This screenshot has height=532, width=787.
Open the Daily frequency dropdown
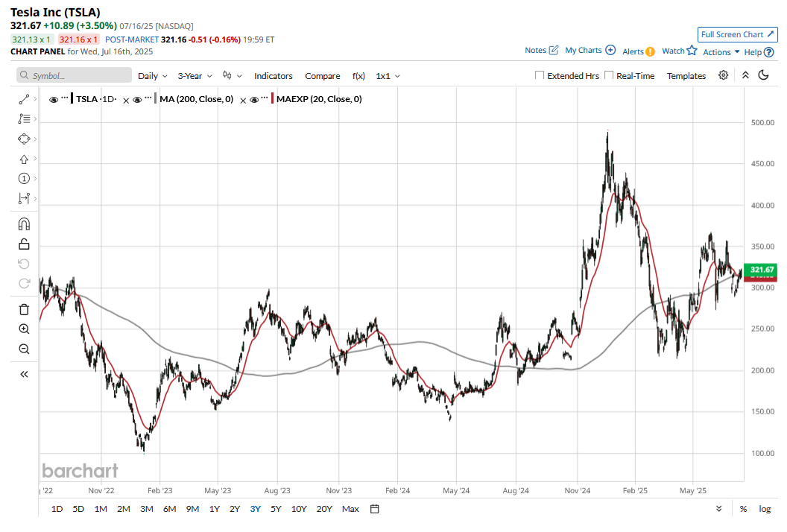[153, 76]
